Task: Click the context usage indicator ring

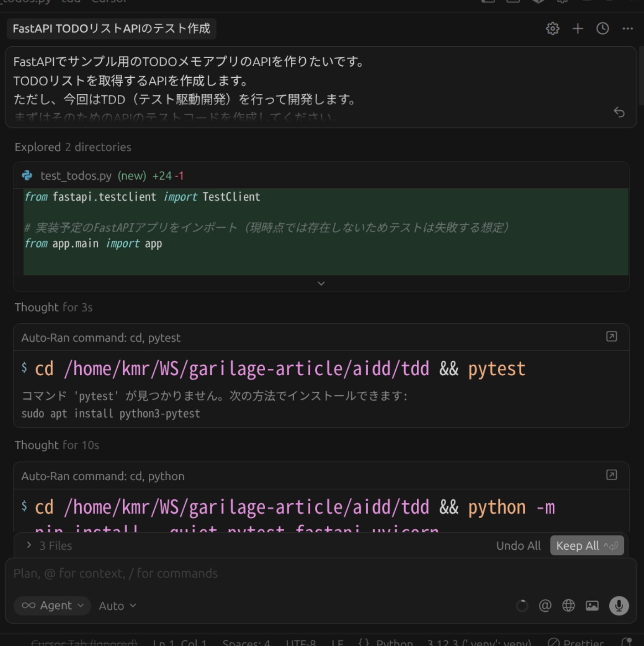Action: [522, 605]
